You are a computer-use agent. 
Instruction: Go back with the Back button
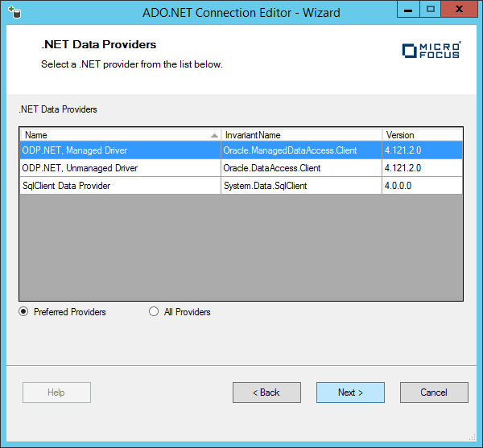[266, 393]
